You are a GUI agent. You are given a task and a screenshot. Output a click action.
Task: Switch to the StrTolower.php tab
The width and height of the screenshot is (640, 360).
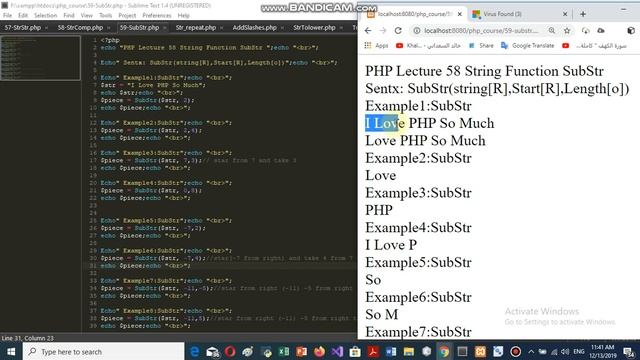[314, 28]
